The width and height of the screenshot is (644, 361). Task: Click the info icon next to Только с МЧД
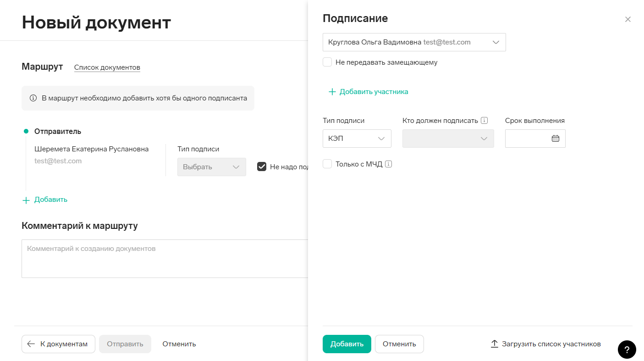(x=389, y=164)
